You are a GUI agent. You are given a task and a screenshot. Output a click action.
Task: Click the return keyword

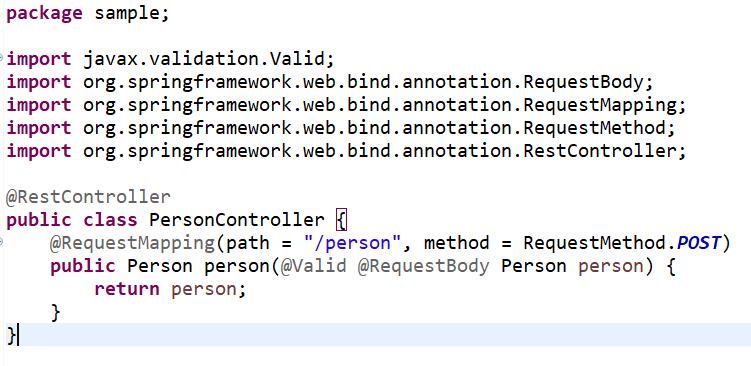coord(126,289)
